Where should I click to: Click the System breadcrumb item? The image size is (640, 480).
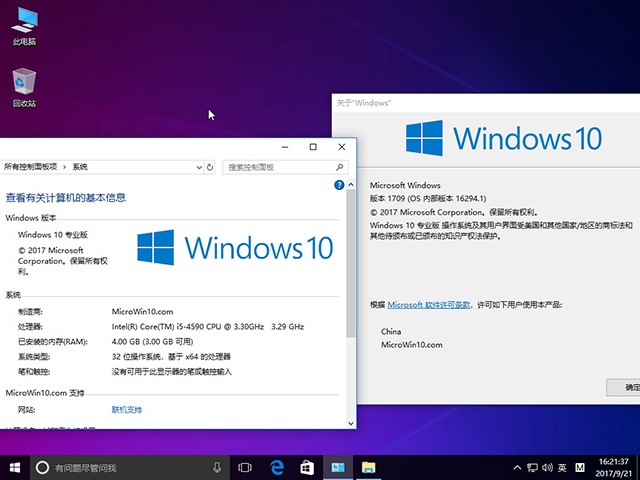point(80,167)
